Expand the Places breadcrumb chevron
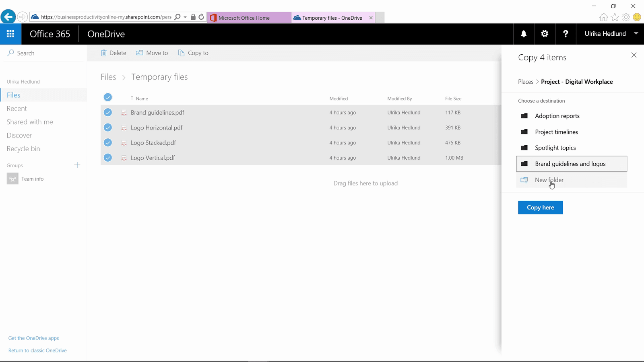644x362 pixels. 537,82
